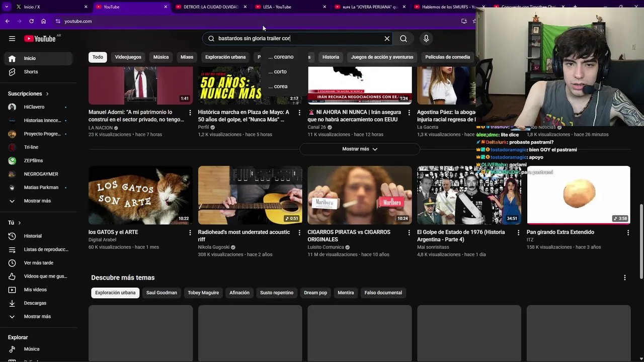Click the magnifier search button
Screen dimensions: 644x362
click(x=404, y=39)
